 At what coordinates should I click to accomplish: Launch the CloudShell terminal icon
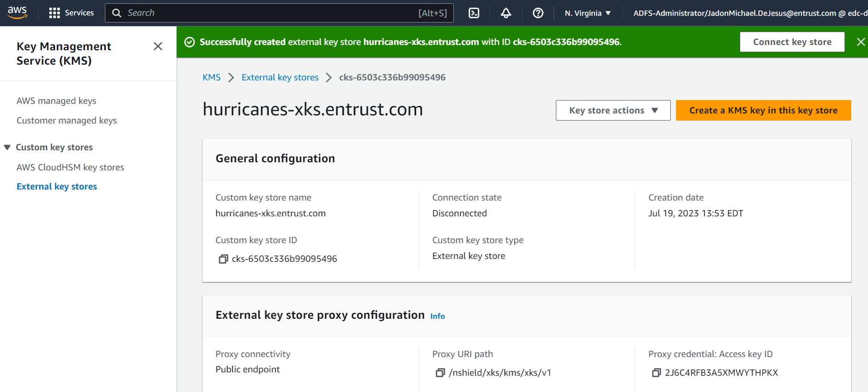[473, 13]
